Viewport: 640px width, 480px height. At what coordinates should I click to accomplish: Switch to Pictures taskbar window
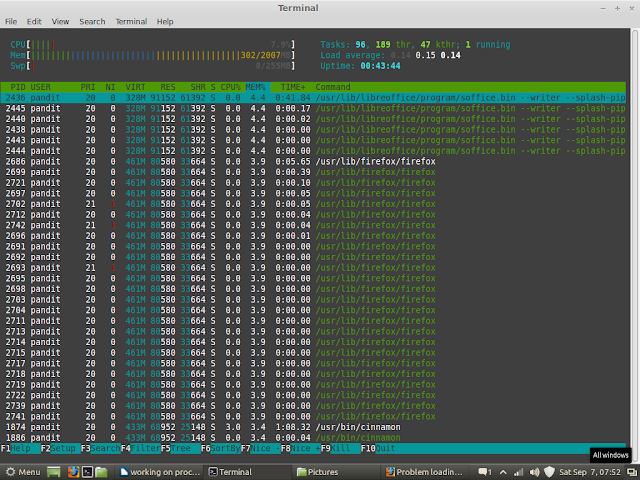(337, 472)
